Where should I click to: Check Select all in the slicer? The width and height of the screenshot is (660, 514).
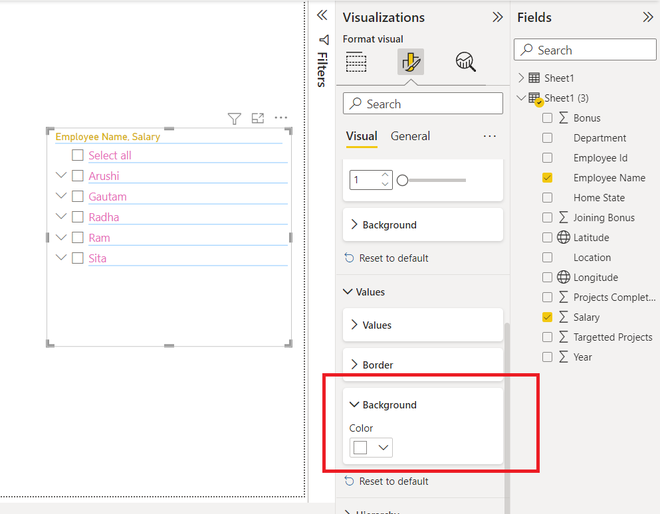click(x=77, y=155)
